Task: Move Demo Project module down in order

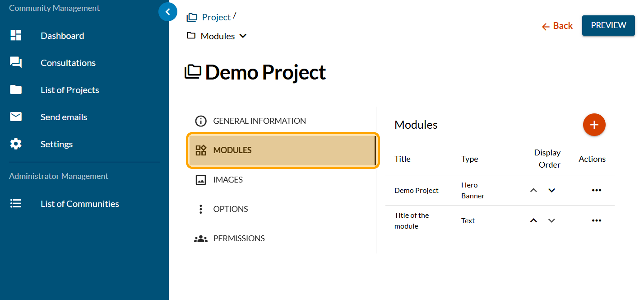Action: pos(551,190)
